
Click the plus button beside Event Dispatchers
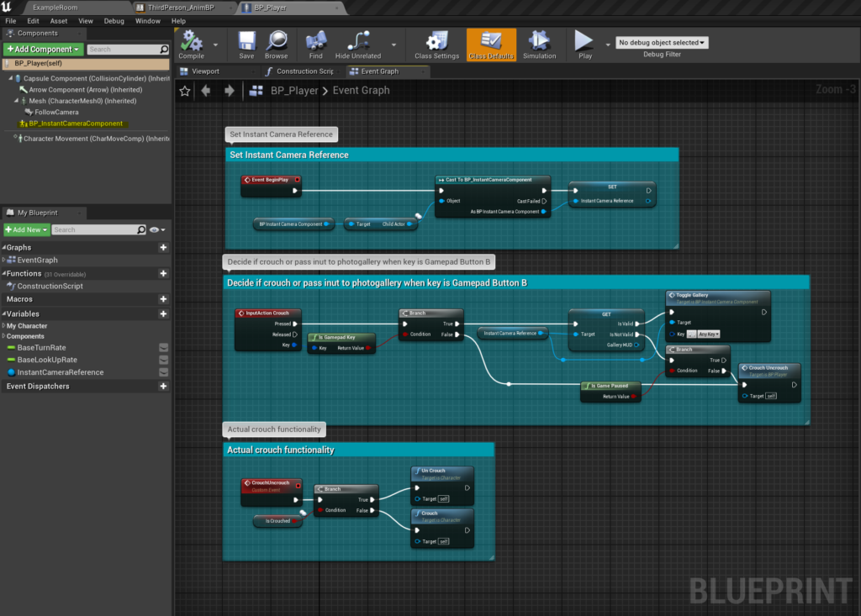[x=163, y=387]
